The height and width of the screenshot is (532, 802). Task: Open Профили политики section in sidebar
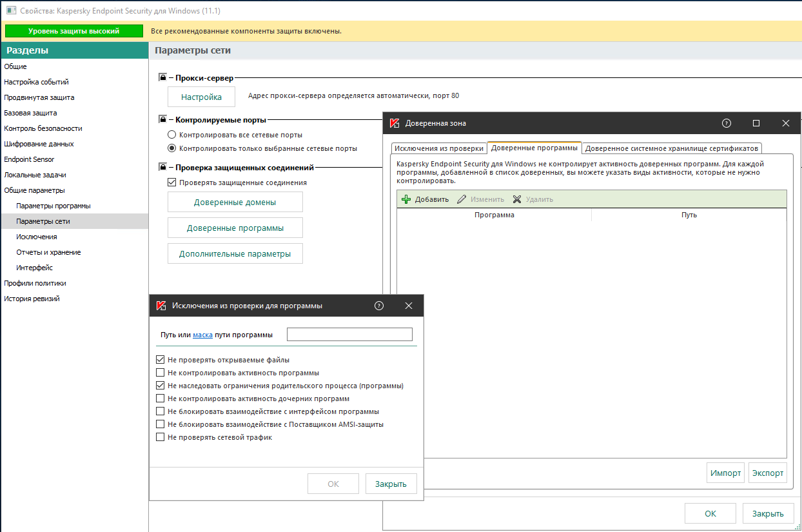point(35,283)
